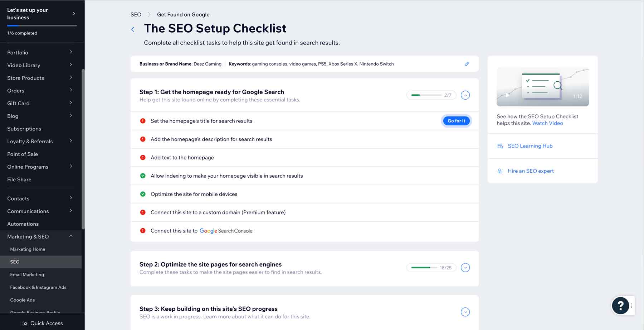The height and width of the screenshot is (330, 644).
Task: Click green checkmark beside mobile optimization task
Action: (x=142, y=194)
